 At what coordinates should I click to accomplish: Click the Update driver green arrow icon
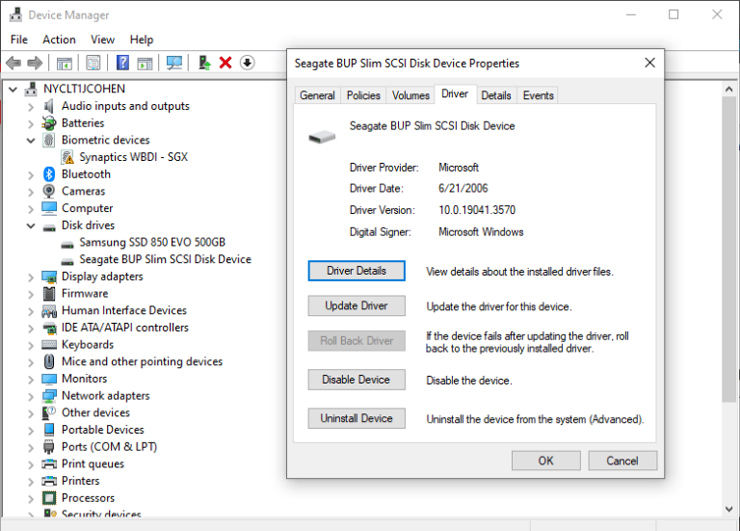[x=204, y=63]
